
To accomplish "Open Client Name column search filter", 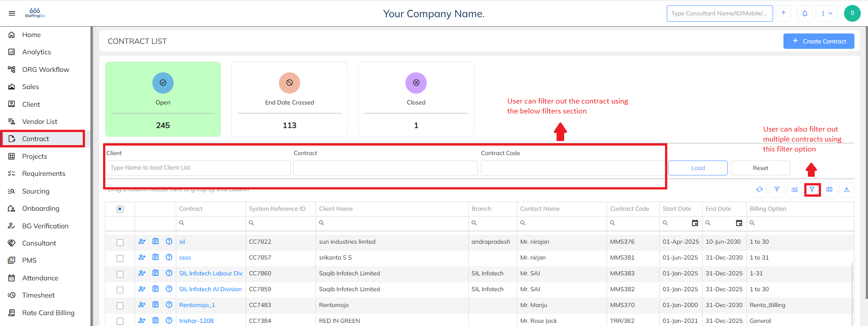I will [x=321, y=223].
